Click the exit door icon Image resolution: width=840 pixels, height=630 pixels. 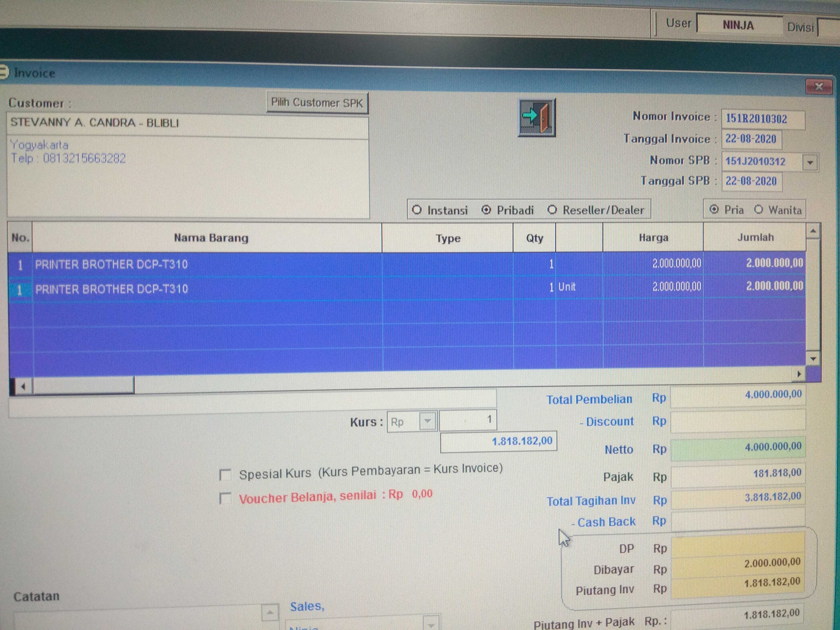click(x=537, y=117)
